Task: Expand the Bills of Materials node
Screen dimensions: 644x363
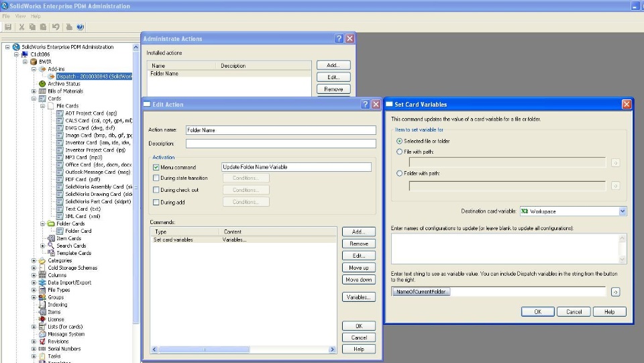Action: (x=34, y=91)
